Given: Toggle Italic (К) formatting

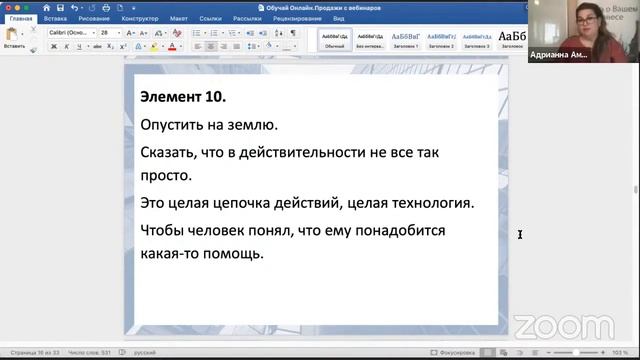Looking at the screenshot, I should 67,47.
